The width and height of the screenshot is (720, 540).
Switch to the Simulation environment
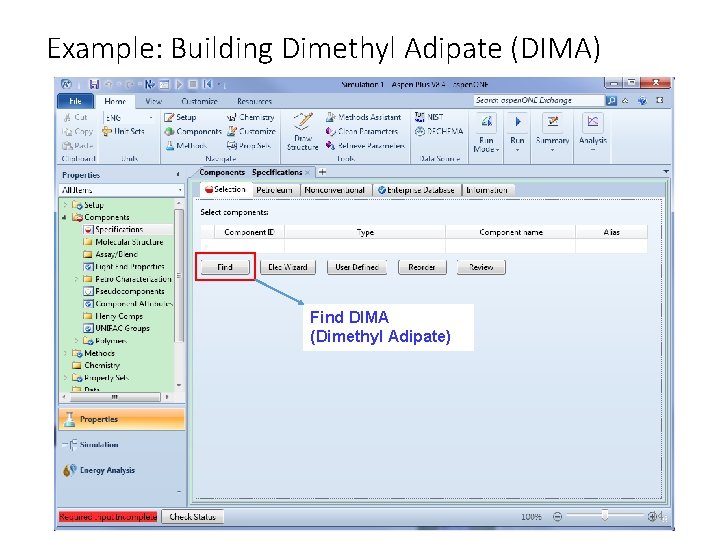(x=98, y=444)
